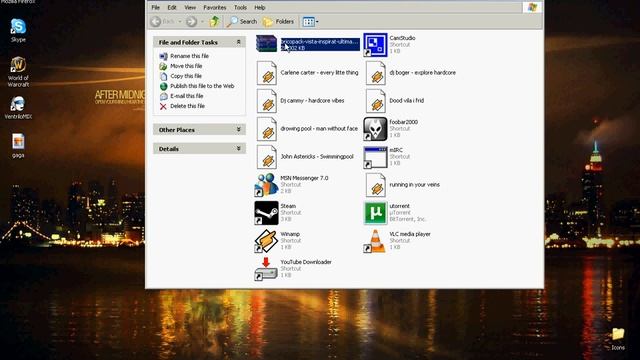Viewport: 640px width, 360px height.
Task: Select the utorrent application icon
Action: tap(375, 213)
